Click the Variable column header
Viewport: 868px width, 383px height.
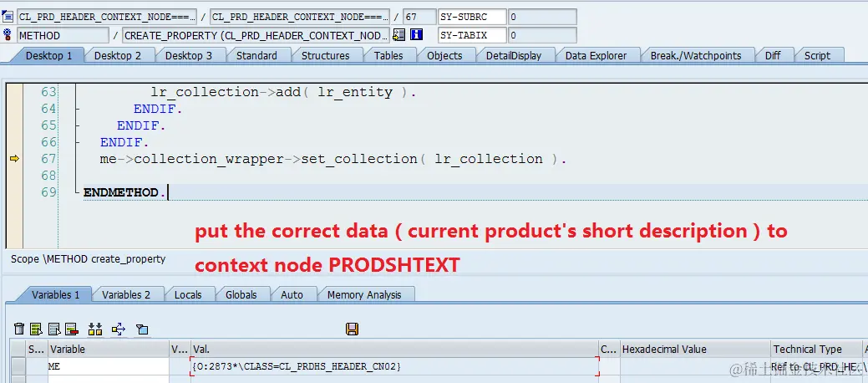[x=109, y=350]
